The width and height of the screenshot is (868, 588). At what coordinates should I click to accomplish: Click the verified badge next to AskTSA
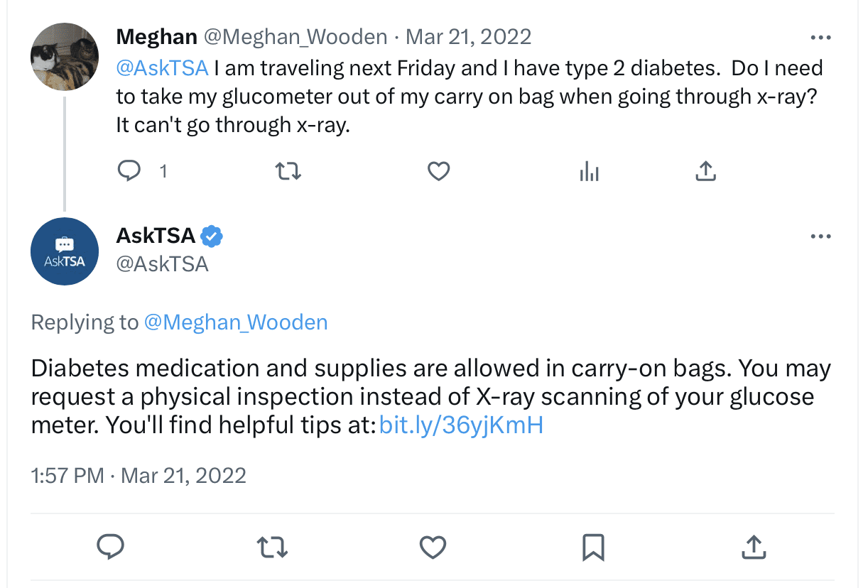[211, 235]
